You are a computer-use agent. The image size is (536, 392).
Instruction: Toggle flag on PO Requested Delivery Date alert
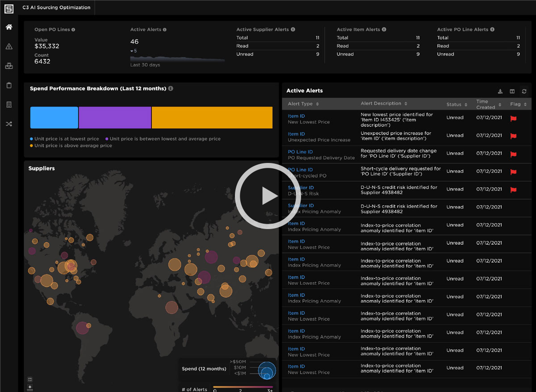tap(513, 154)
